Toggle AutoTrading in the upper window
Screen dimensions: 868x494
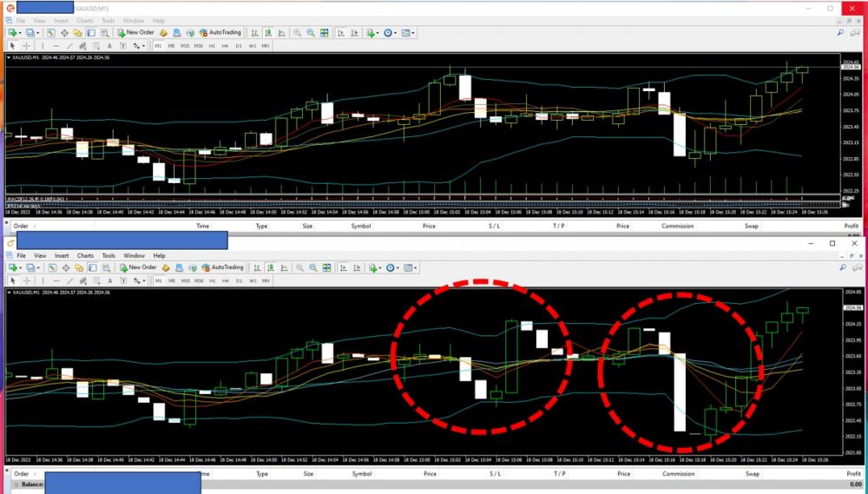[x=220, y=33]
